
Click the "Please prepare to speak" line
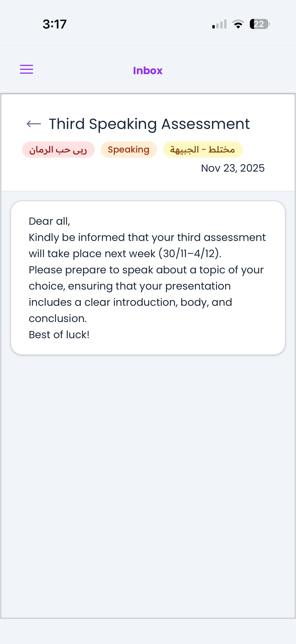pyautogui.click(x=146, y=270)
